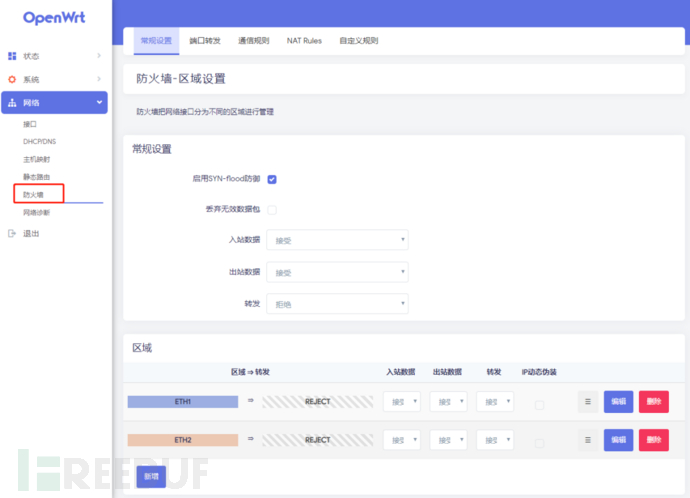The height and width of the screenshot is (498, 690).
Task: Click 编辑 button for ETH2 zone
Action: click(x=618, y=440)
